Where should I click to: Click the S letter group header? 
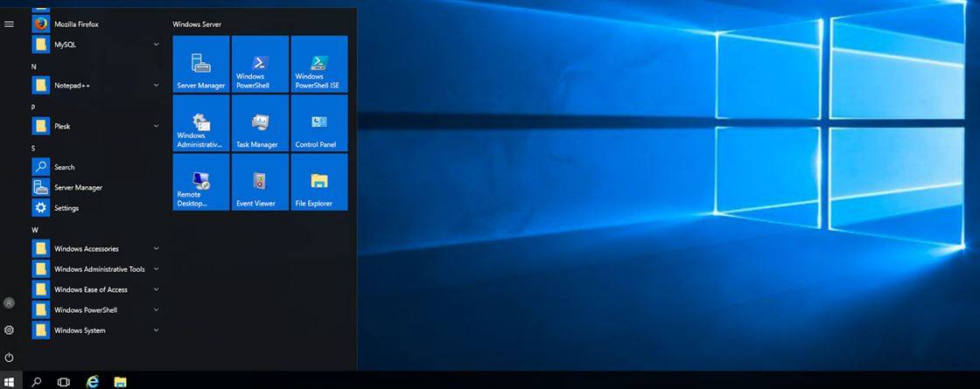point(33,148)
